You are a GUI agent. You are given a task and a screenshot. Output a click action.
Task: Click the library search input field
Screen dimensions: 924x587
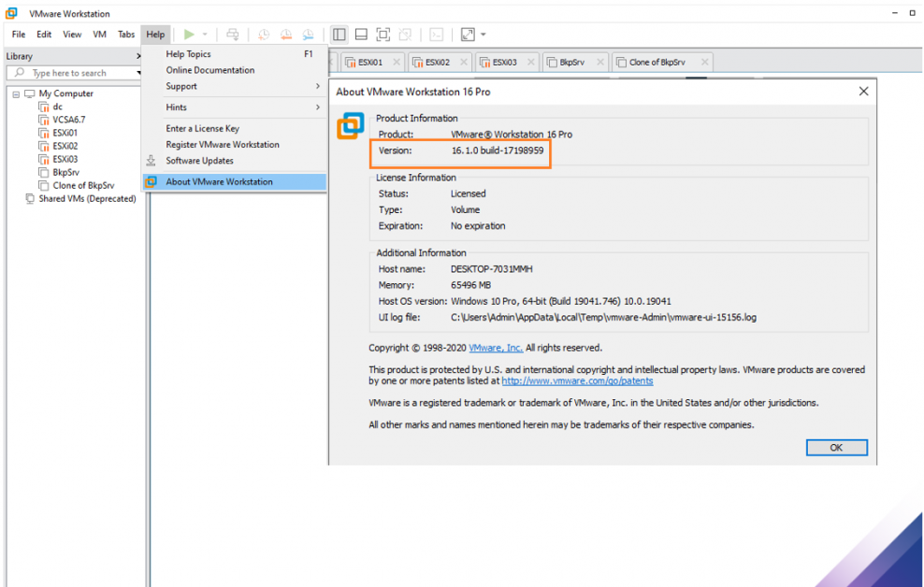pos(75,73)
